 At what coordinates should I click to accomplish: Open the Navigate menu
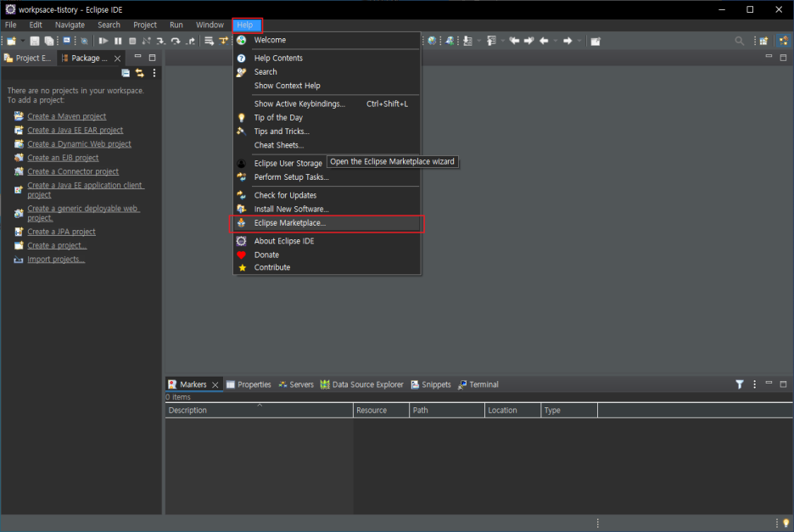click(70, 25)
